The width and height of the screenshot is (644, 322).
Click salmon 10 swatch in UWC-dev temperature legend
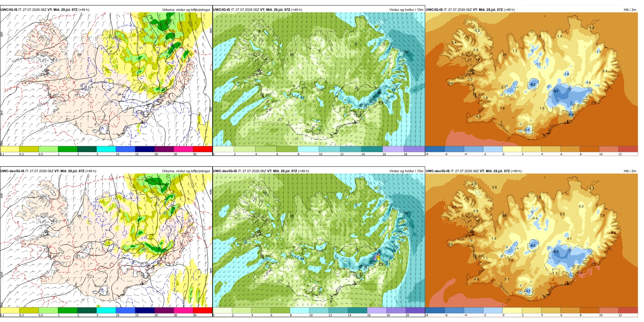coord(609,310)
